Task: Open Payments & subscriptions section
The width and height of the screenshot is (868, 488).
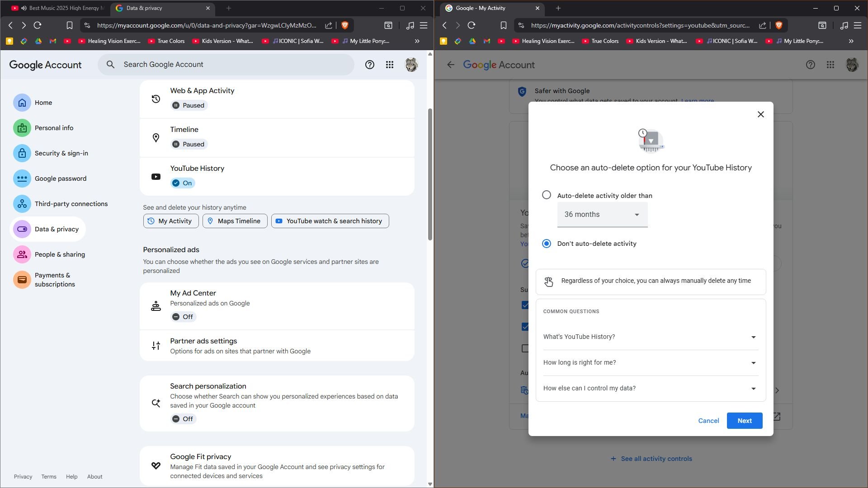Action: [x=45, y=280]
